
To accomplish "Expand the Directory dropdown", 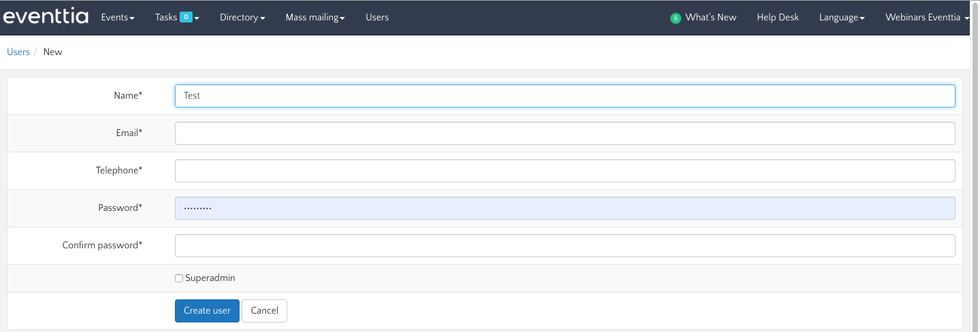I will (242, 18).
